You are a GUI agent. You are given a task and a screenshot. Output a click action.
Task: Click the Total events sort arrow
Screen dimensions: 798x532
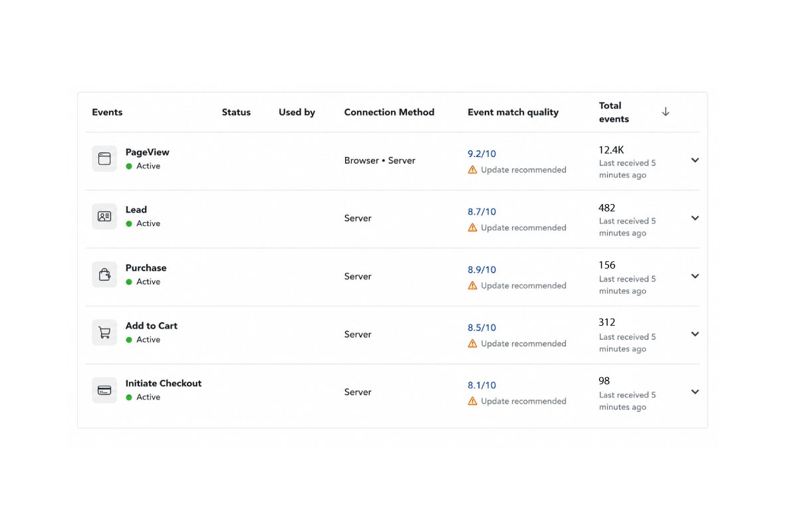tap(665, 112)
